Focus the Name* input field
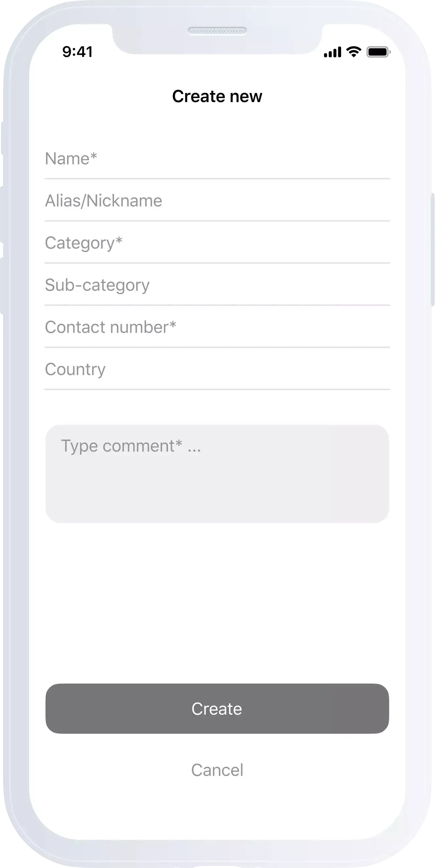This screenshot has height=868, width=435. [217, 159]
